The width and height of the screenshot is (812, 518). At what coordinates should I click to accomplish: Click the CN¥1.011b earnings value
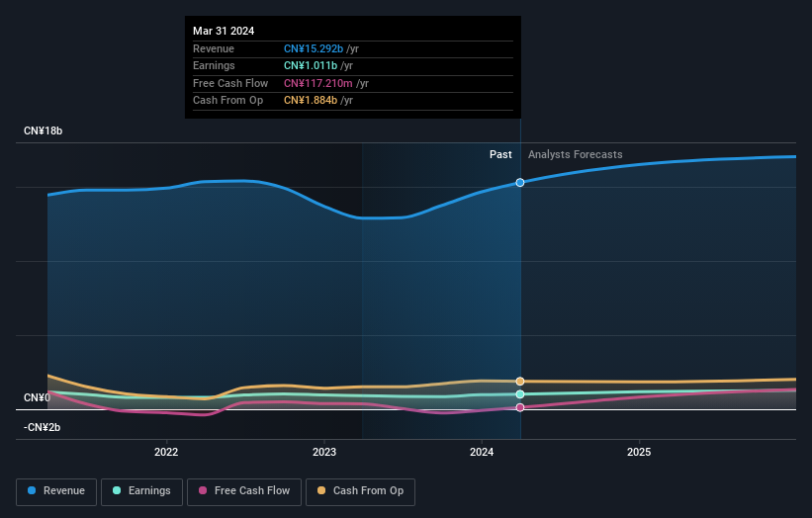[x=311, y=65]
